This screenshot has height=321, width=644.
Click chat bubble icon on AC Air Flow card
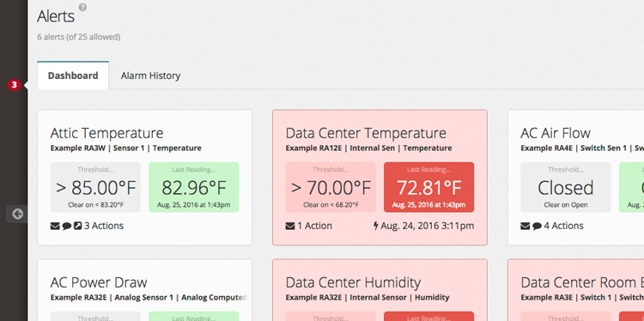(538, 227)
